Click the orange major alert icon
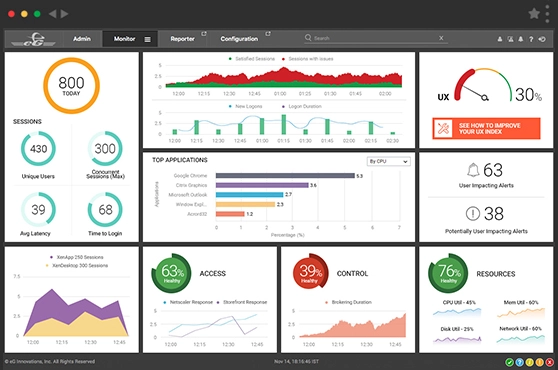 point(540,362)
